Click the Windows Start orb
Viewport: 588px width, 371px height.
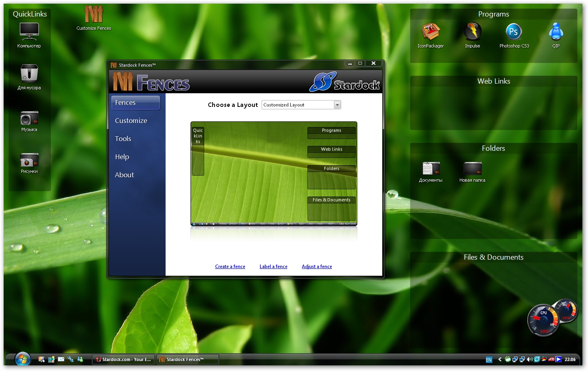[x=23, y=359]
